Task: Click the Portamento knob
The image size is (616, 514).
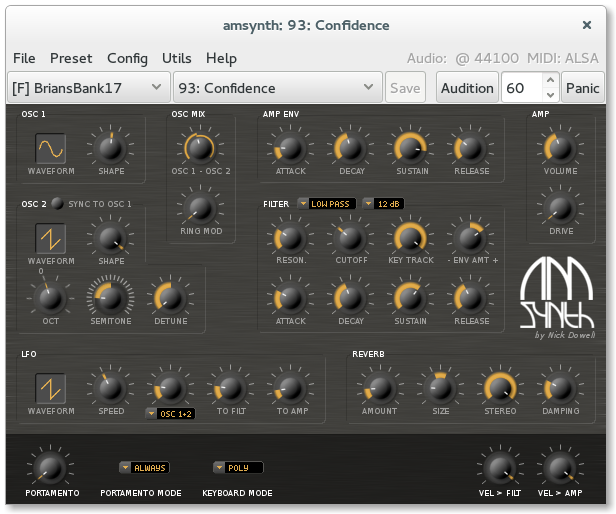Action: pos(51,468)
